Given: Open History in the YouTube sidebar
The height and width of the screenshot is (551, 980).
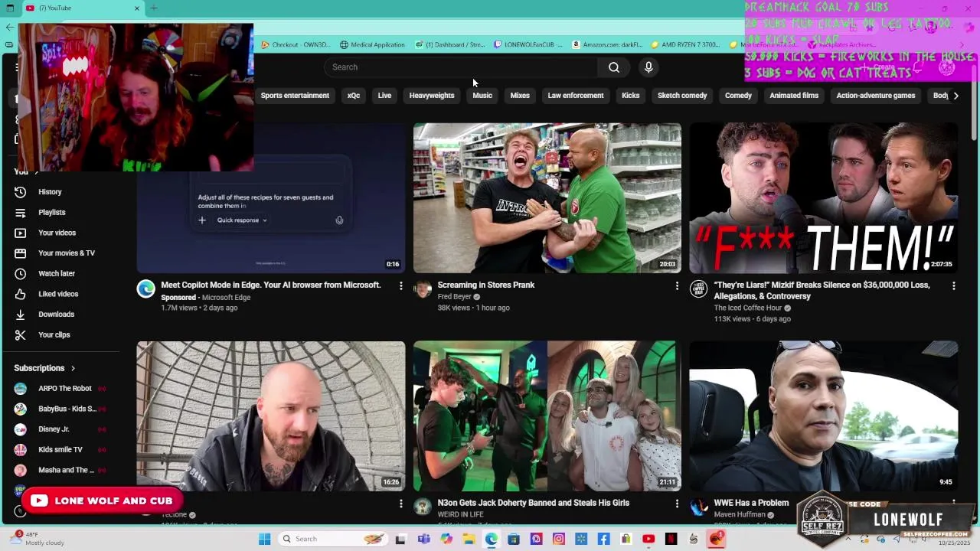Looking at the screenshot, I should (x=50, y=192).
